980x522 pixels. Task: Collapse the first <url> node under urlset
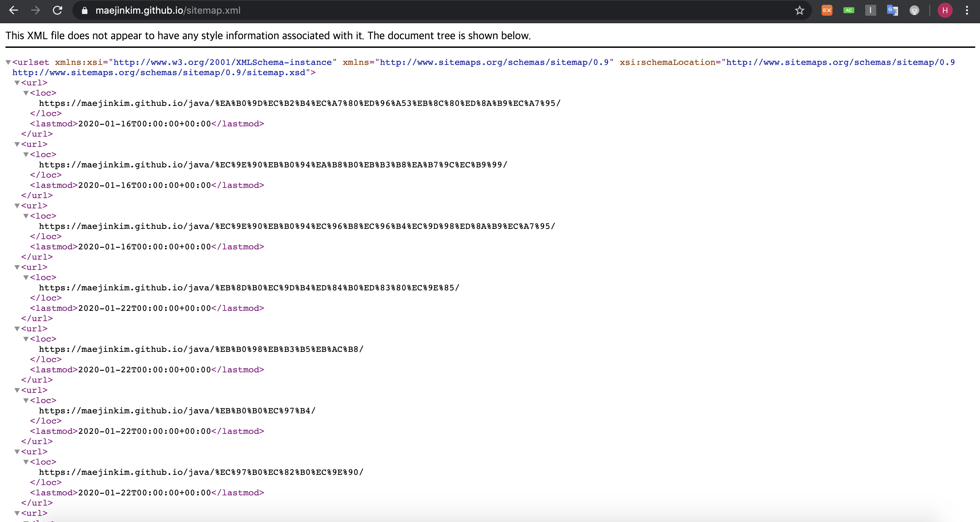click(x=17, y=83)
